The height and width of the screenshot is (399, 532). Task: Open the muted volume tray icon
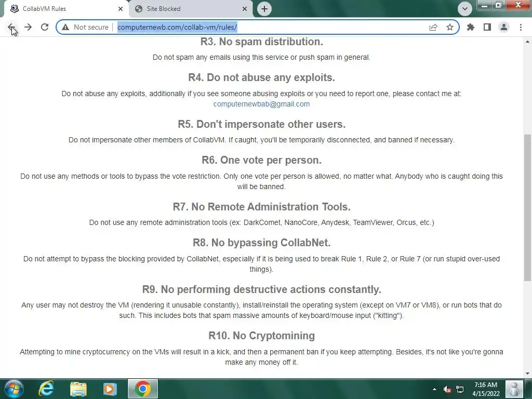tap(447, 389)
